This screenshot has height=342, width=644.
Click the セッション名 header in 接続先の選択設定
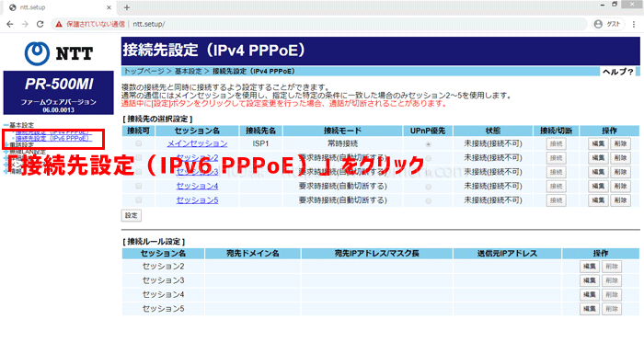pyautogui.click(x=197, y=131)
